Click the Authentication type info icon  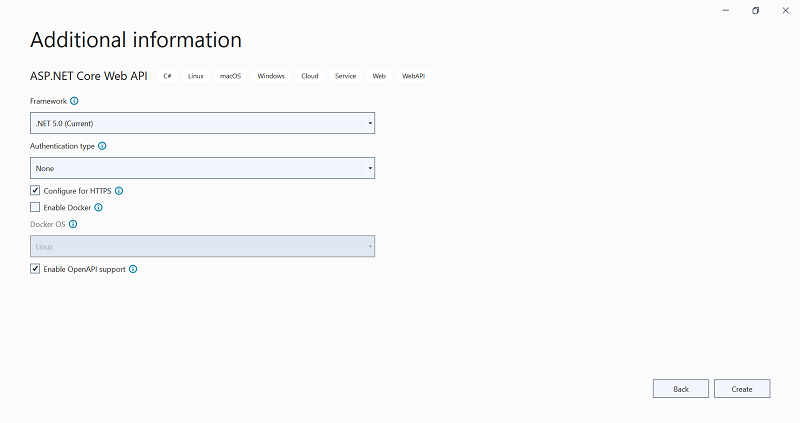tap(102, 146)
